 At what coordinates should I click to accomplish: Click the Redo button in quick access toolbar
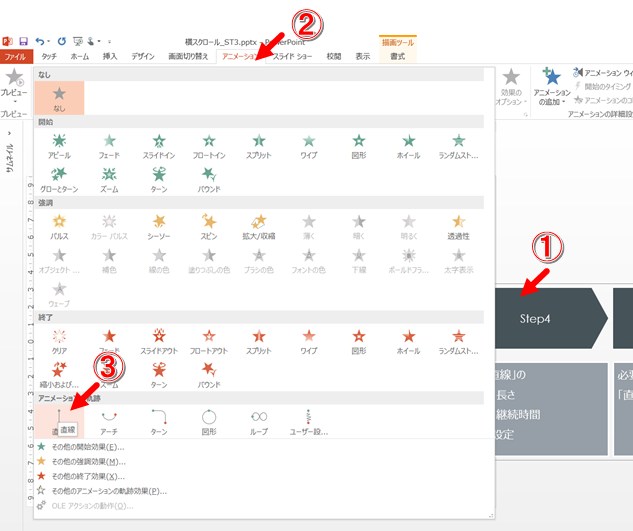[x=61, y=41]
